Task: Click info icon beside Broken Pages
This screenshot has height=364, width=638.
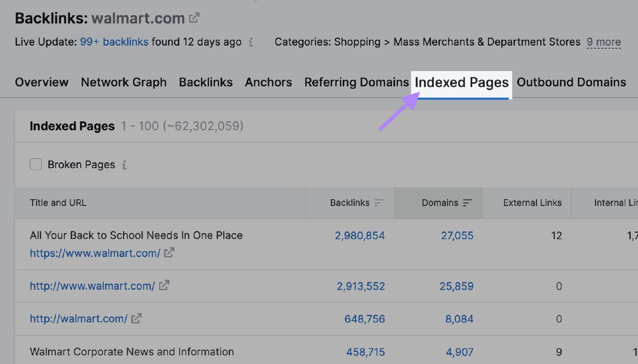Action: [124, 165]
